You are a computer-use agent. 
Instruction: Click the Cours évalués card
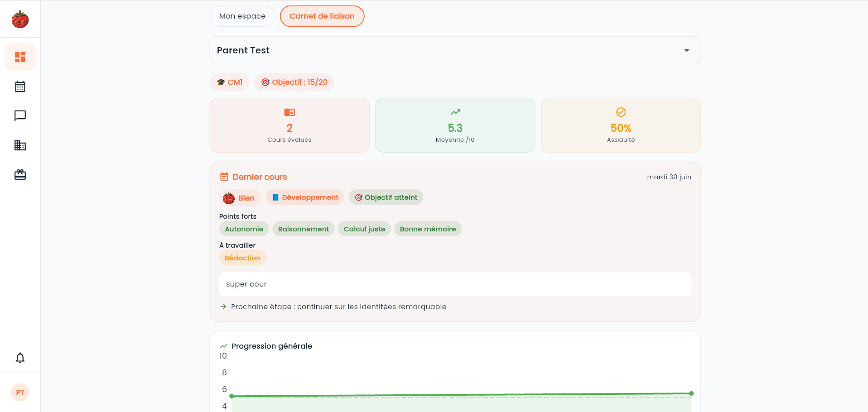click(289, 125)
